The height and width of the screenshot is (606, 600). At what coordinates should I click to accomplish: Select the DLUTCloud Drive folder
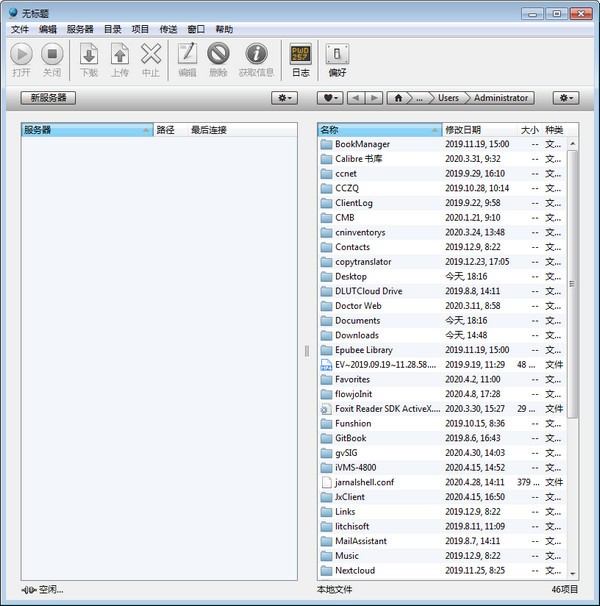click(441, 291)
